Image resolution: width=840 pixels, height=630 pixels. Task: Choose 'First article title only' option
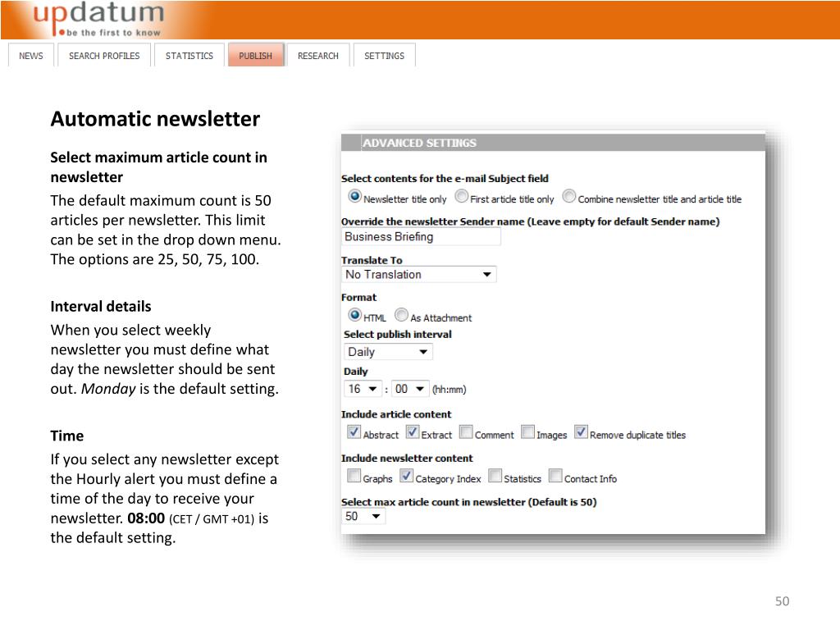461,197
